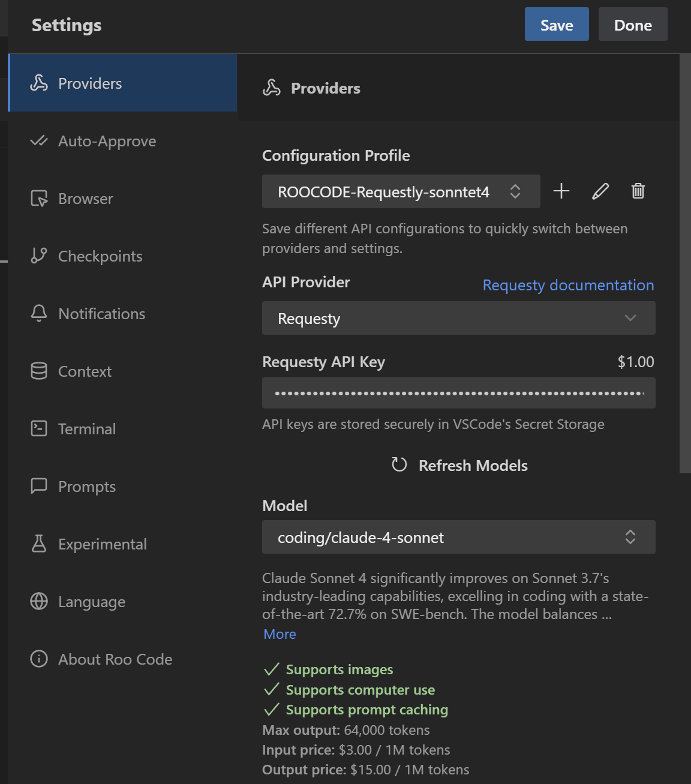Click the circular refresh arrow icon
This screenshot has height=784, width=691.
(399, 465)
